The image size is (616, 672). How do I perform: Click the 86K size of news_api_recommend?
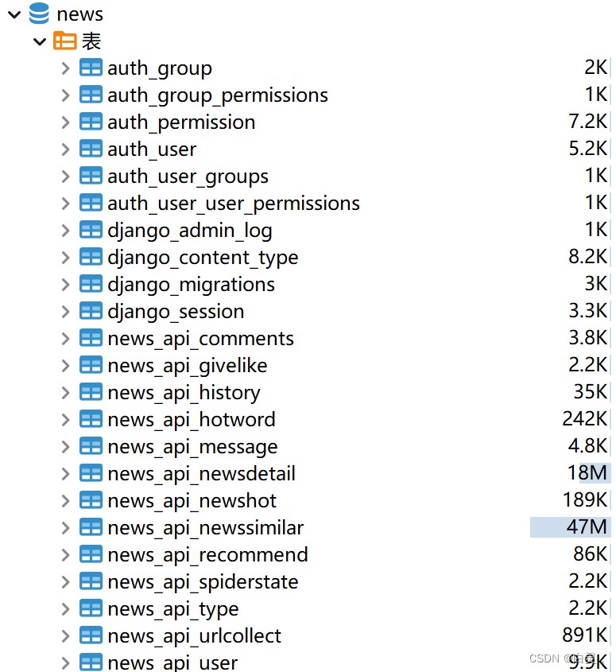(x=591, y=554)
